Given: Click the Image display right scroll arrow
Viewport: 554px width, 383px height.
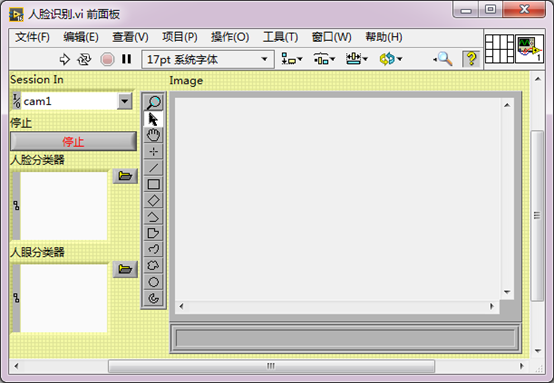Looking at the screenshot, I should click(491, 306).
